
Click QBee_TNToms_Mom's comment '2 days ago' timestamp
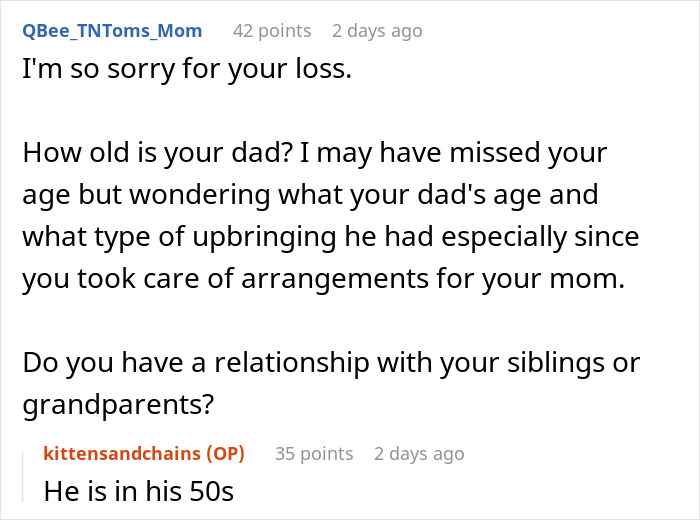[x=377, y=31]
